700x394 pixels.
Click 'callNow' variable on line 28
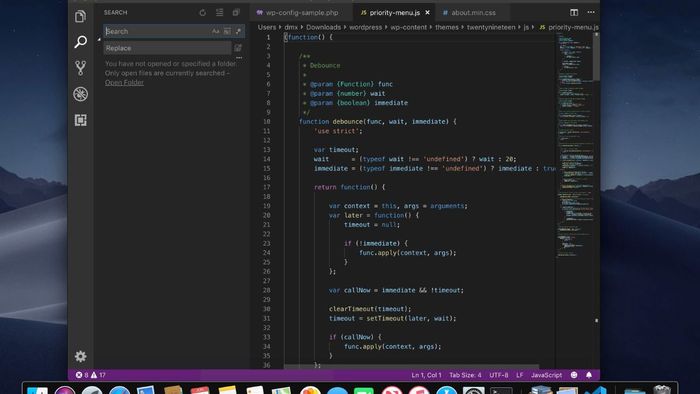point(357,290)
